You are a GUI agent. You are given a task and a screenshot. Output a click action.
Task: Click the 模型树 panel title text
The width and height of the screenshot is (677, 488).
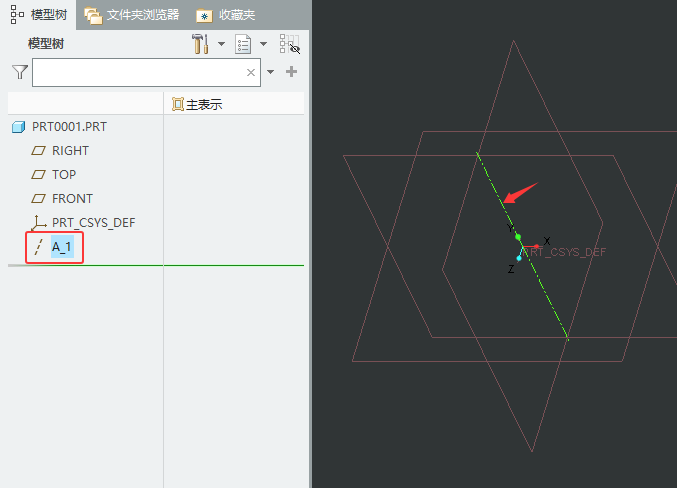pos(46,44)
